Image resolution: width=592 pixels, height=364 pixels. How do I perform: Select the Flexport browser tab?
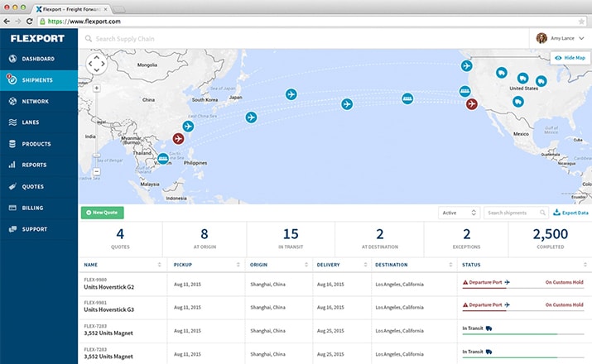72,9
